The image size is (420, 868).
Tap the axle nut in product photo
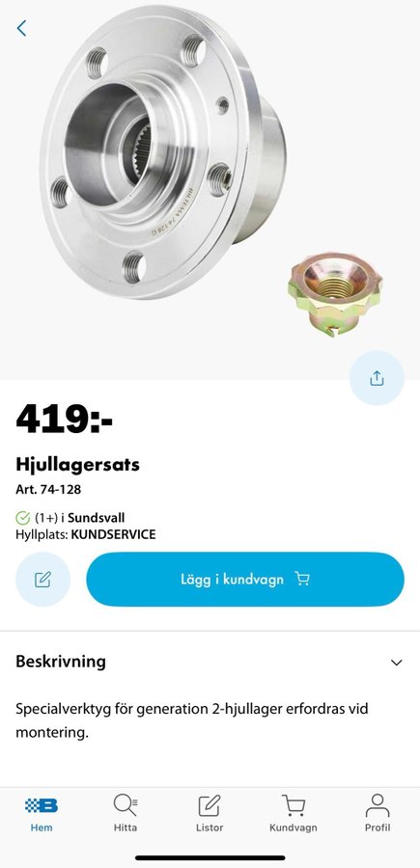[x=335, y=294]
